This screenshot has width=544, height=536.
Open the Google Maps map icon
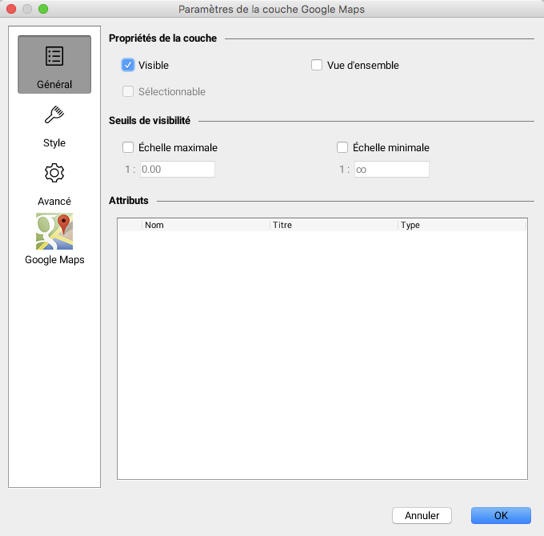click(54, 231)
